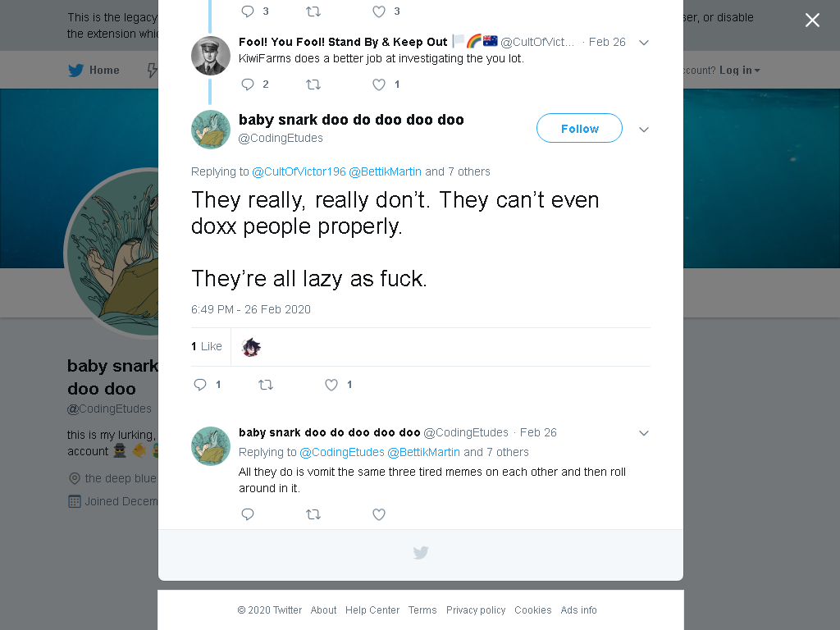
Task: Close the tweet overlay with X icon
Action: (x=812, y=21)
